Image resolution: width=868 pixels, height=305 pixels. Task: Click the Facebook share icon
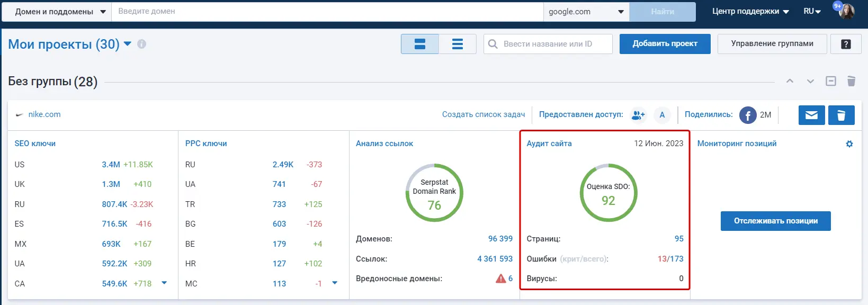coord(748,115)
